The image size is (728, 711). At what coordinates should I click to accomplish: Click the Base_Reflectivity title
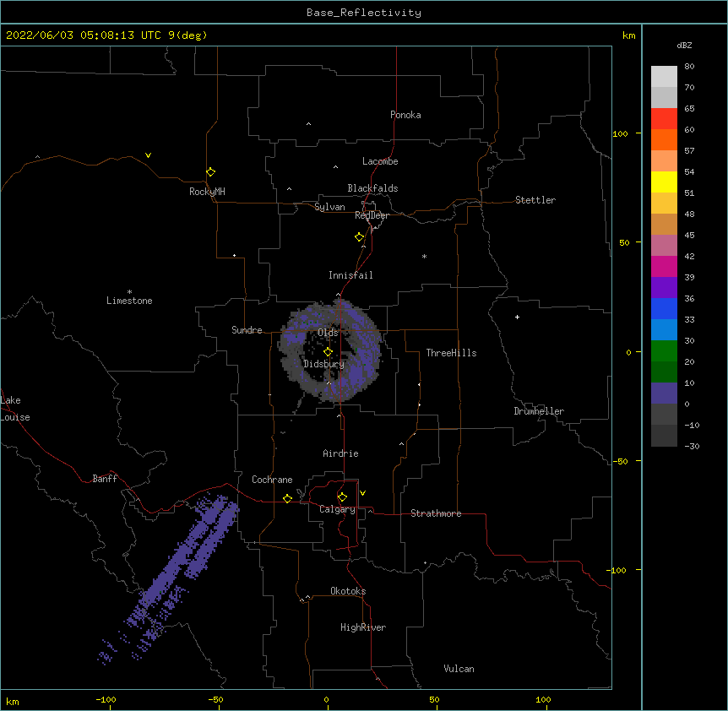[364, 13]
